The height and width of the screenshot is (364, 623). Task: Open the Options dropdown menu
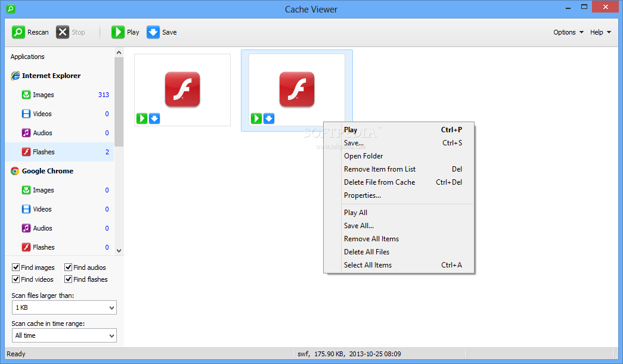pyautogui.click(x=568, y=32)
